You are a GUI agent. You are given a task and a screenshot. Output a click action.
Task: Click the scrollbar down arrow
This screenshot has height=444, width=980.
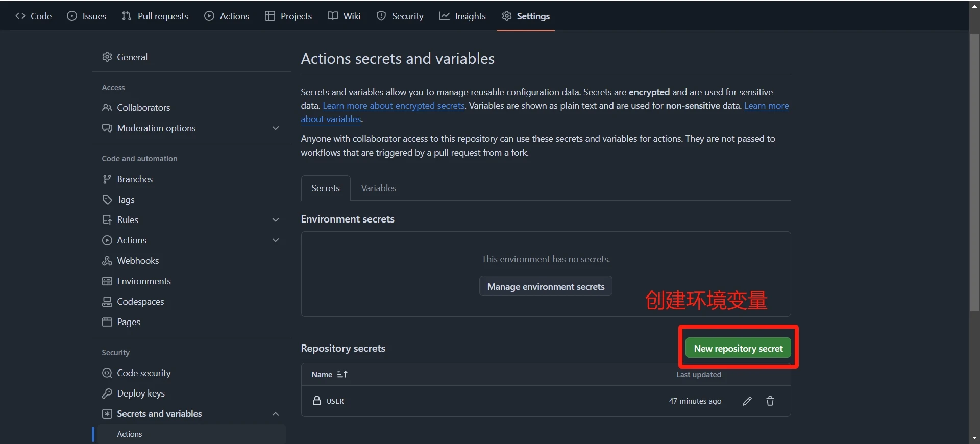coord(975,438)
